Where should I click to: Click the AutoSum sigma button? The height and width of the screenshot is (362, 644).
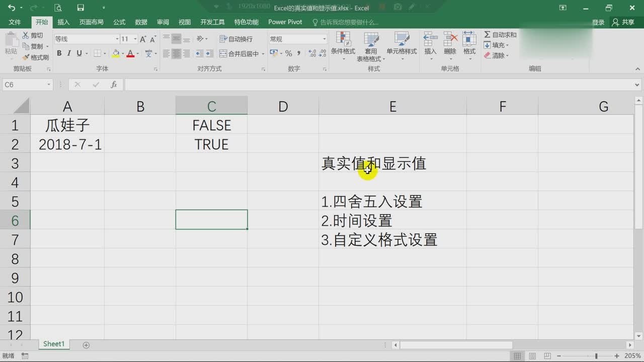coord(500,35)
